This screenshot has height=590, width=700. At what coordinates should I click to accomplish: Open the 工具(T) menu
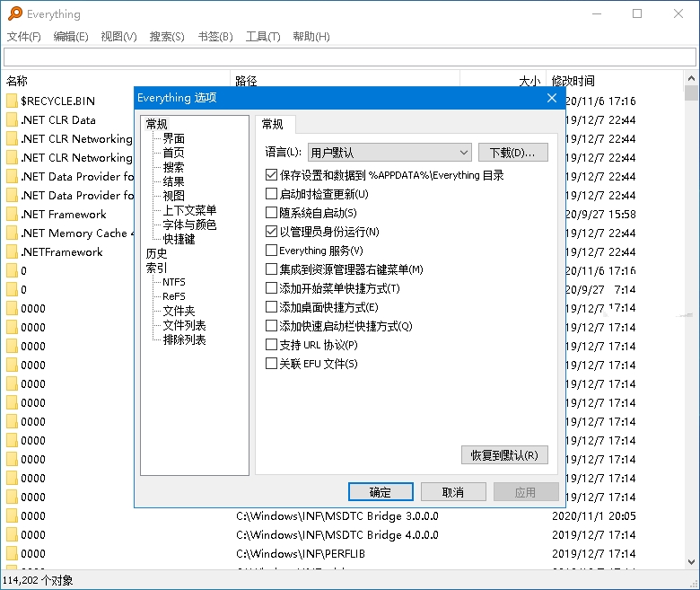click(x=263, y=37)
